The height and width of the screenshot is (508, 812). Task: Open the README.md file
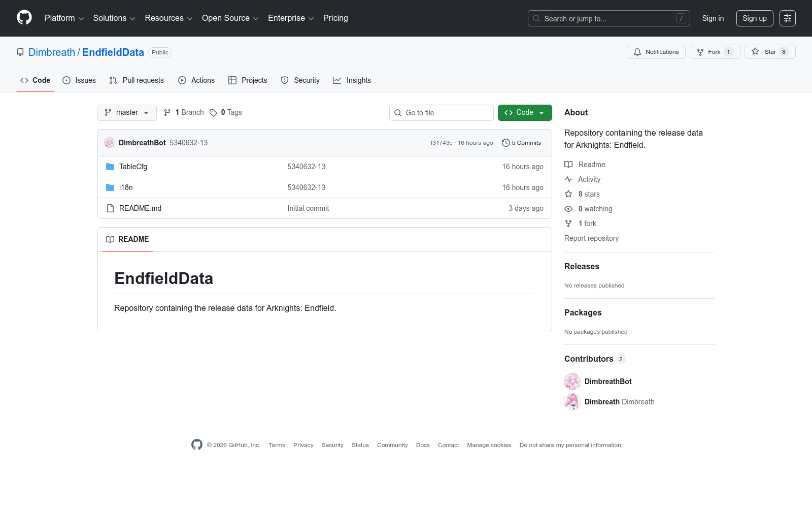pos(140,208)
